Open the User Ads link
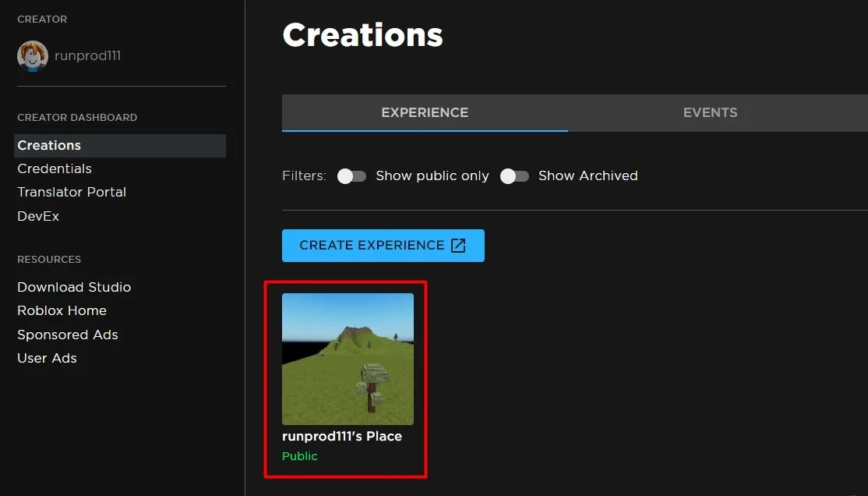Image resolution: width=868 pixels, height=496 pixels. click(47, 358)
